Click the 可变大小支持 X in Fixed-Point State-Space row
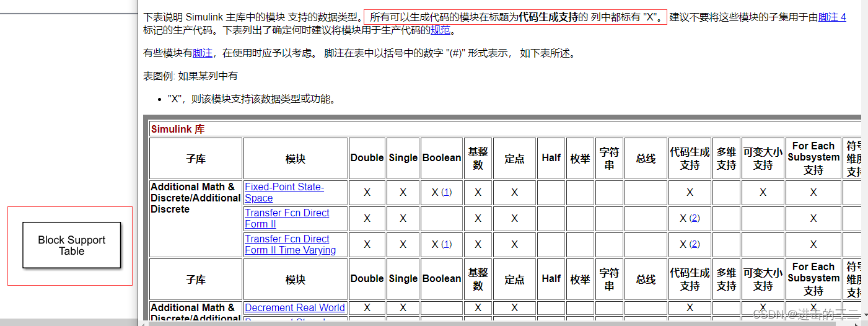Viewport: 868px width, 326px height. pyautogui.click(x=763, y=193)
